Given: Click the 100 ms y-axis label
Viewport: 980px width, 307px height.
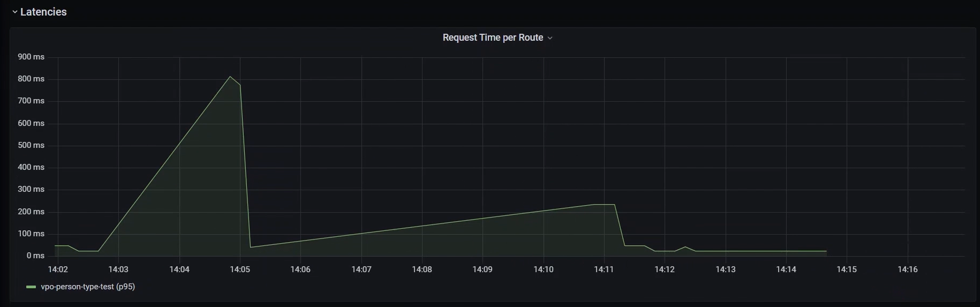Looking at the screenshot, I should coord(31,234).
